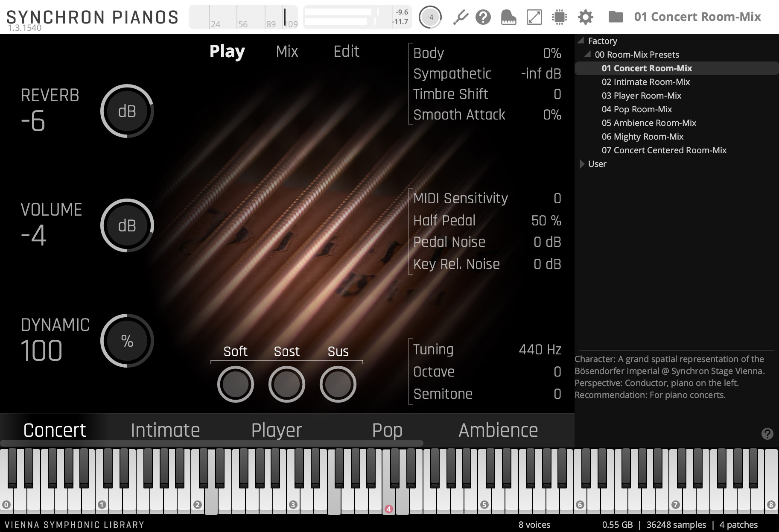This screenshot has height=532, width=779.
Task: Select the Ambience microphone preset
Action: (498, 430)
